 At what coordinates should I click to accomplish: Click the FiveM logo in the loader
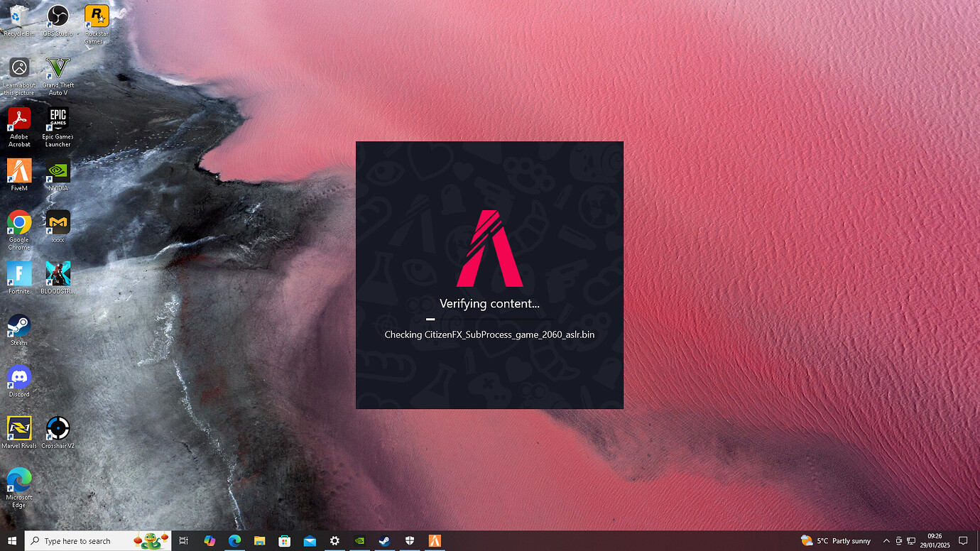click(489, 249)
